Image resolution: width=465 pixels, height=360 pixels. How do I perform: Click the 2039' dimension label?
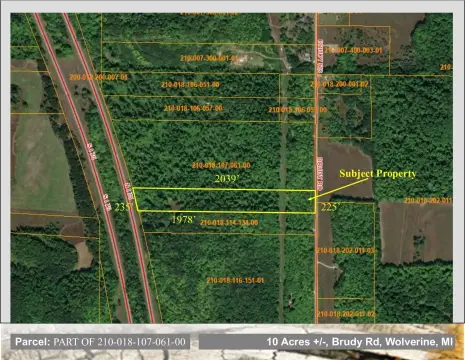coord(228,179)
